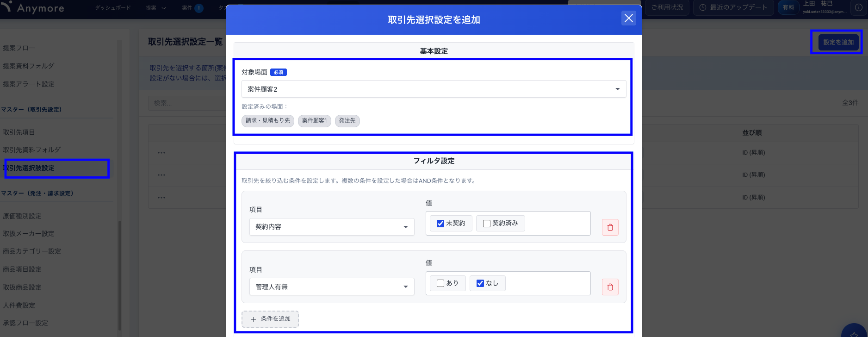Open row options for third table row
Image resolution: width=868 pixels, height=337 pixels.
click(161, 198)
